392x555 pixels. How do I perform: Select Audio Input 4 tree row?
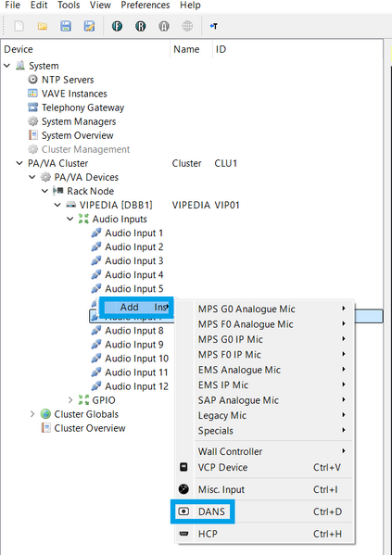133,274
